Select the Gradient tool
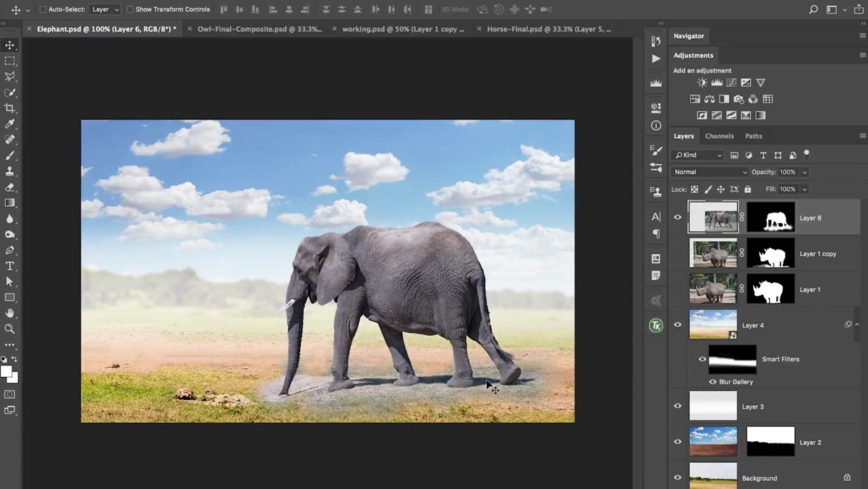The image size is (868, 489). pyautogui.click(x=10, y=203)
